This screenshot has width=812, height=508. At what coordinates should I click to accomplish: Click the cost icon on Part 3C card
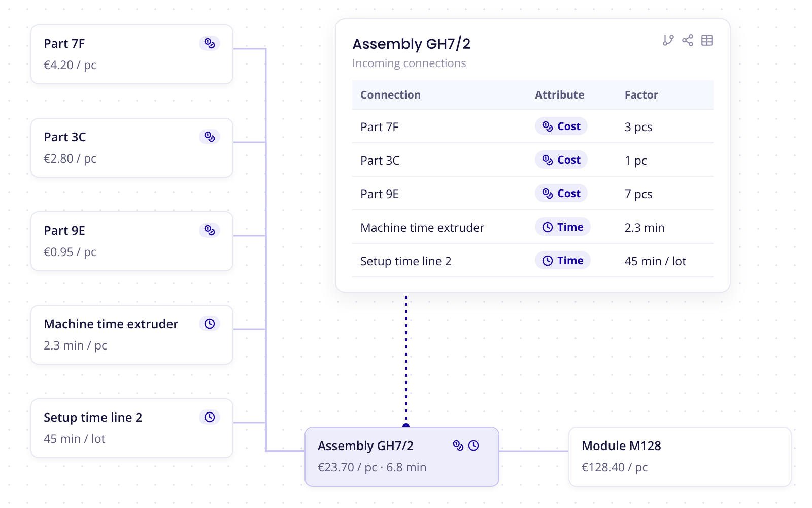[x=210, y=137]
